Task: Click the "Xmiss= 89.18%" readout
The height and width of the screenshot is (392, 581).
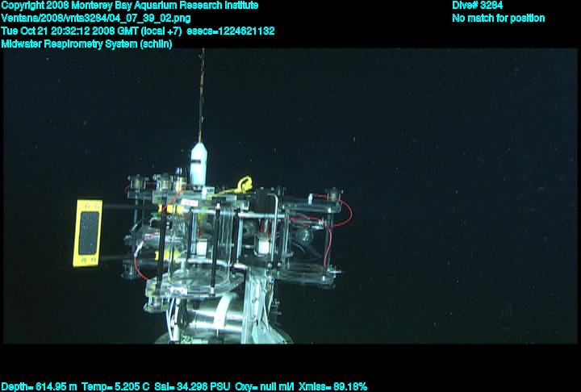Action: pos(332,387)
